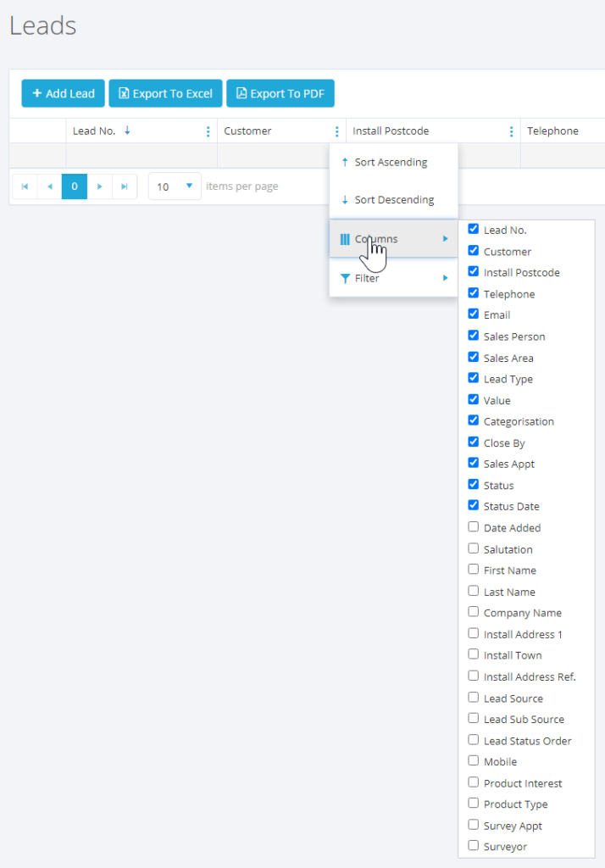Check the Surveyor column checkbox
The height and width of the screenshot is (868, 605).
474,846
